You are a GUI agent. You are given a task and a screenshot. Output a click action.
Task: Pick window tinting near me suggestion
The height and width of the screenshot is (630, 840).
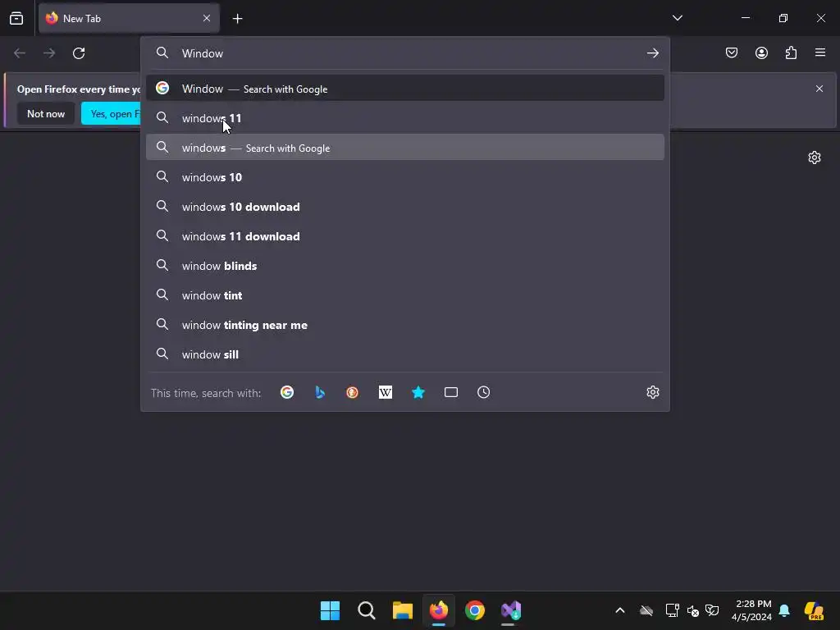405,325
